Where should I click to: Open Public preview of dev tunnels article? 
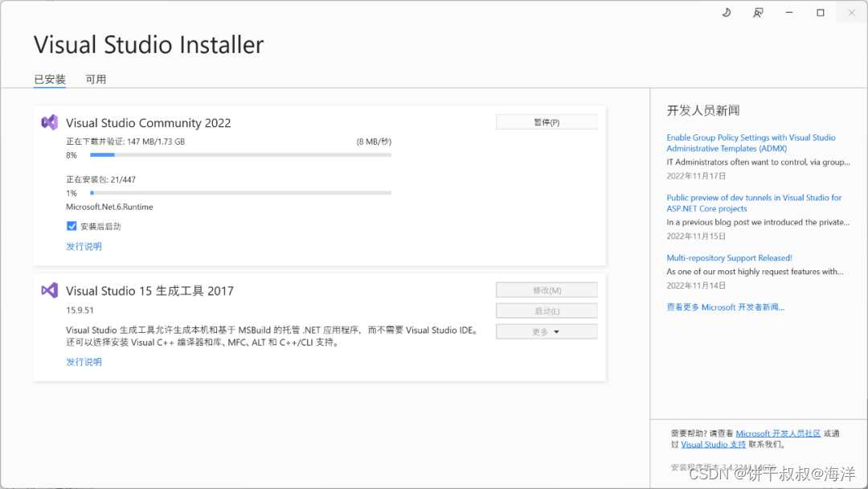pos(754,203)
